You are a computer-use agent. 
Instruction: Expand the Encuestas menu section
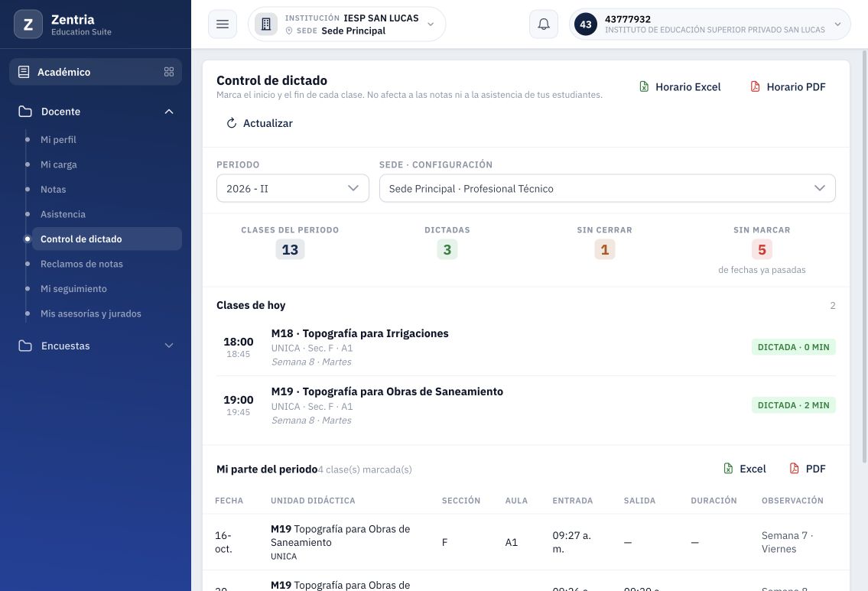coord(96,346)
